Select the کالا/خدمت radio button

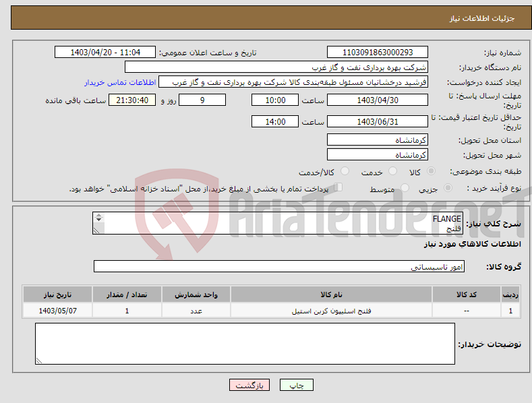click(345, 171)
